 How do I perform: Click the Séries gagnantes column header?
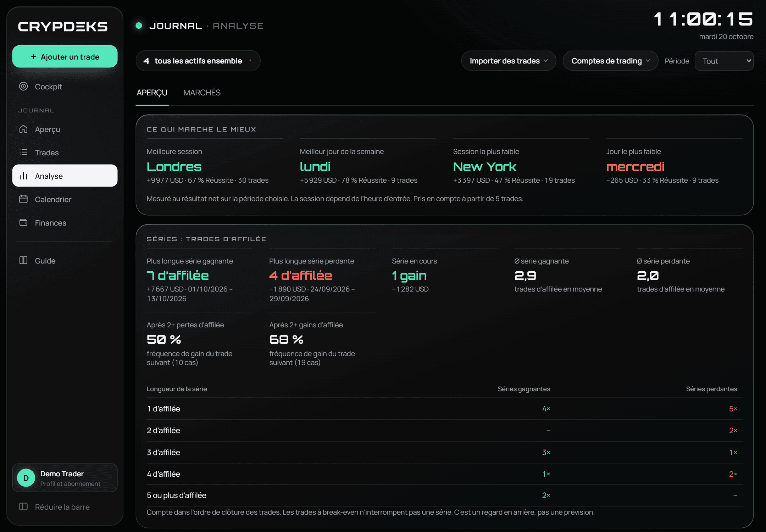(524, 389)
